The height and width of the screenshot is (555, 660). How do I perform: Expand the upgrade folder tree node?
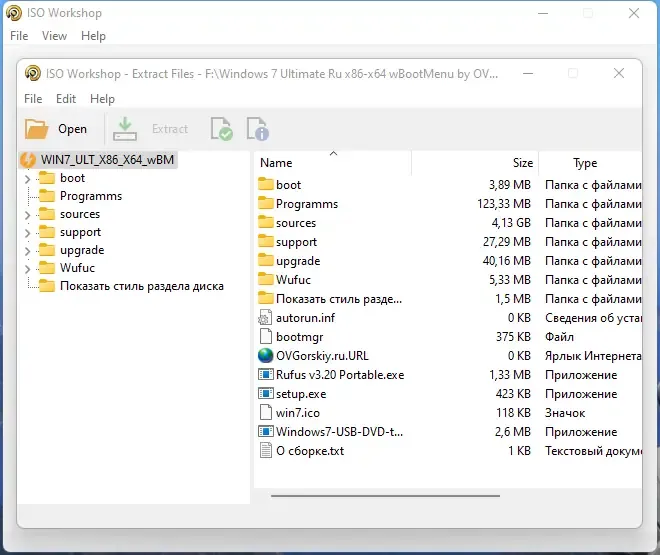(x=27, y=251)
